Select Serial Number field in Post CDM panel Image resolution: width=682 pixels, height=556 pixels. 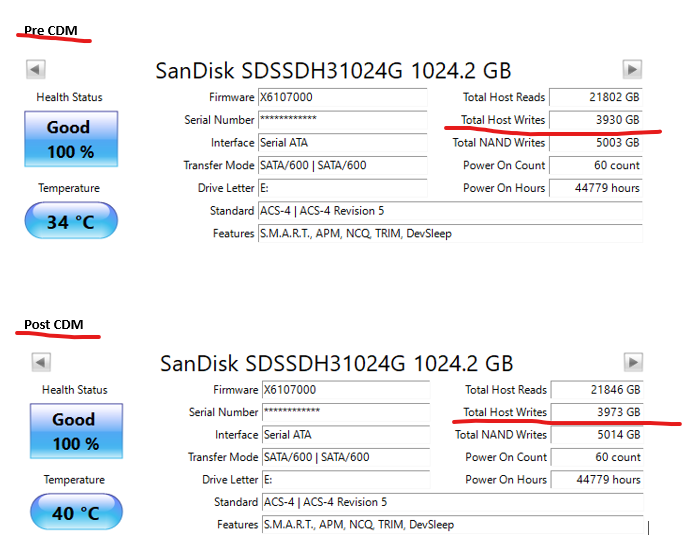pyautogui.click(x=346, y=412)
